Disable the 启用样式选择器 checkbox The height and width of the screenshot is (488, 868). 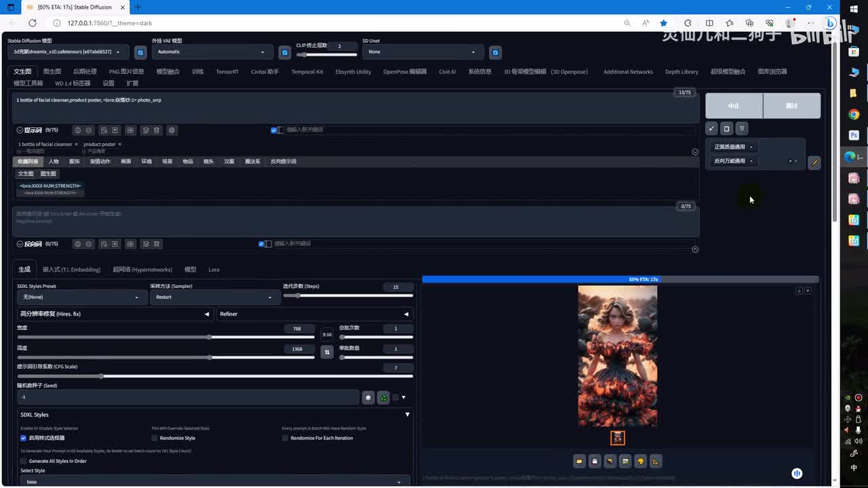tap(23, 438)
